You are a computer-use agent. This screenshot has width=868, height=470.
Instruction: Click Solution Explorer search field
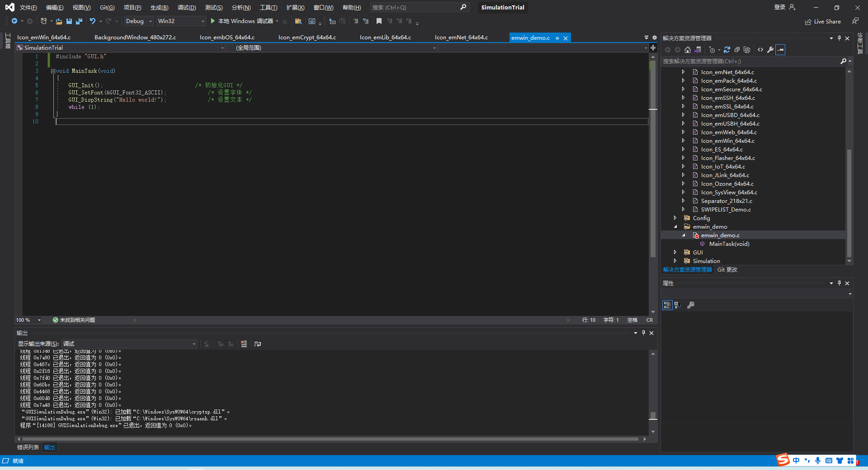coord(750,61)
